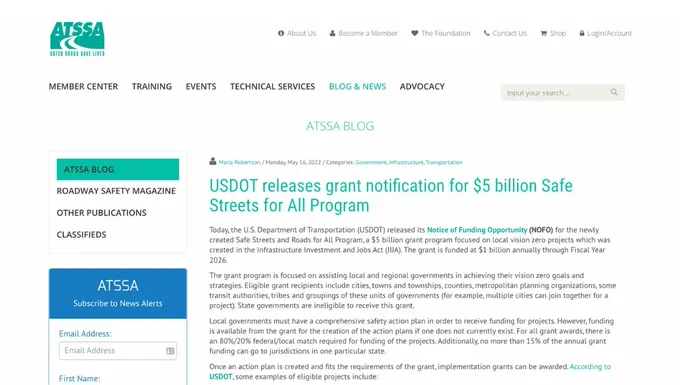Open the Transportation category link

coord(444,162)
